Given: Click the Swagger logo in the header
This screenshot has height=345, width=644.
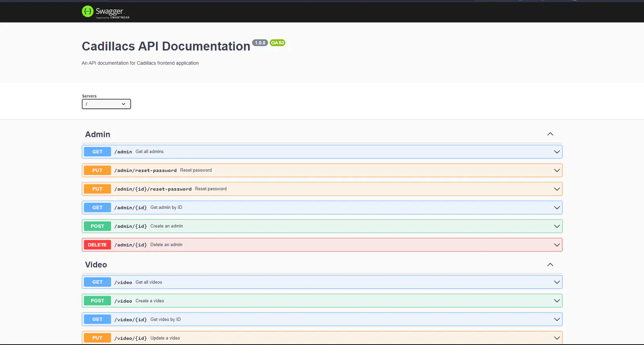Looking at the screenshot, I should (105, 12).
